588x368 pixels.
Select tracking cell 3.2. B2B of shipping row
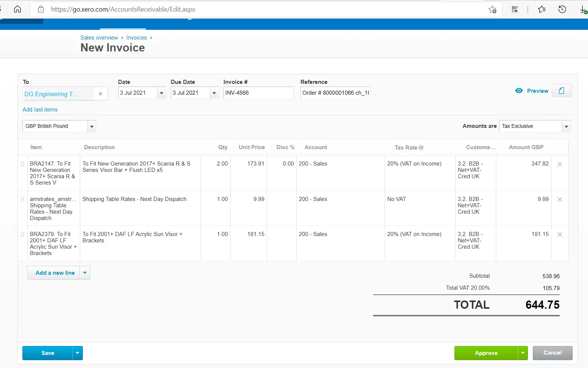(x=476, y=208)
